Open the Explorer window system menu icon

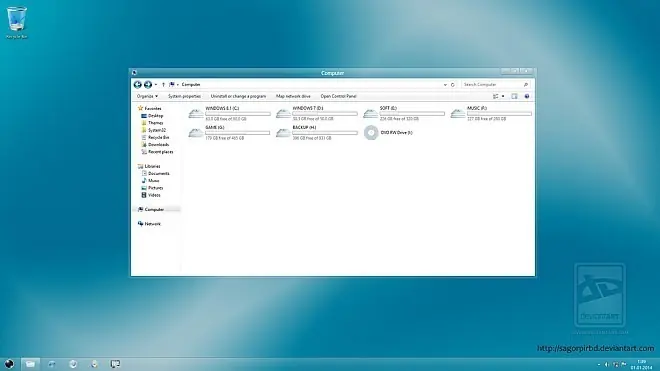pos(134,73)
